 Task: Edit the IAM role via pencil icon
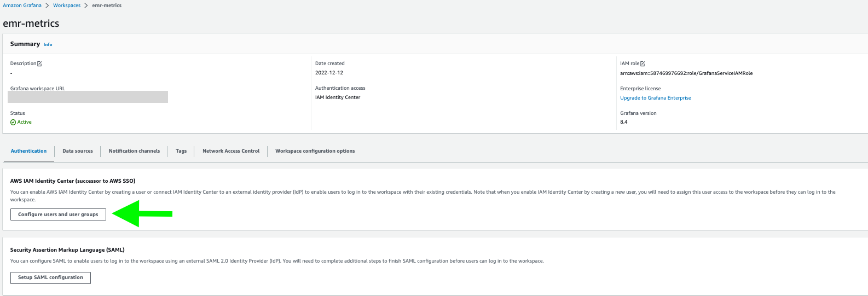pos(643,64)
